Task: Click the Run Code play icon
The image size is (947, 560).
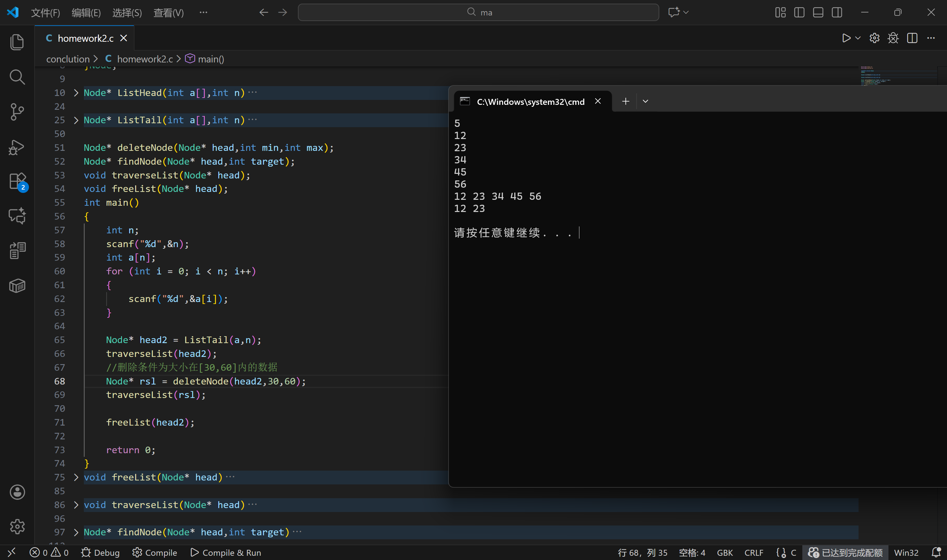Action: point(846,38)
